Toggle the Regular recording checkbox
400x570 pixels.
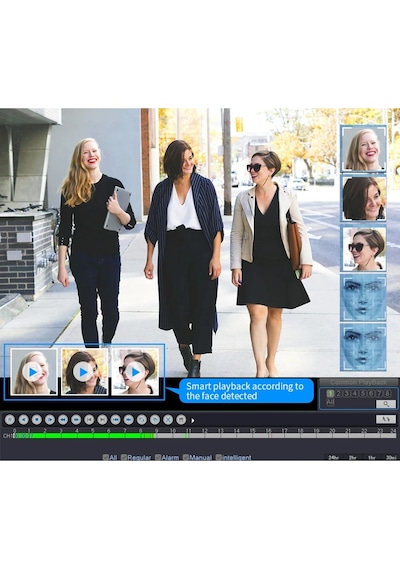click(x=124, y=457)
